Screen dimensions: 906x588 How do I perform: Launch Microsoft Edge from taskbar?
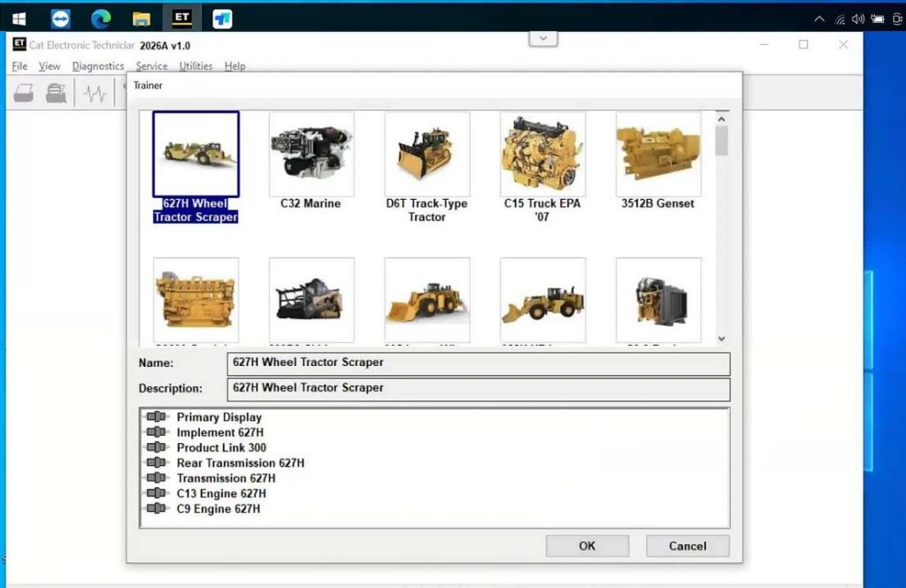[x=101, y=19]
